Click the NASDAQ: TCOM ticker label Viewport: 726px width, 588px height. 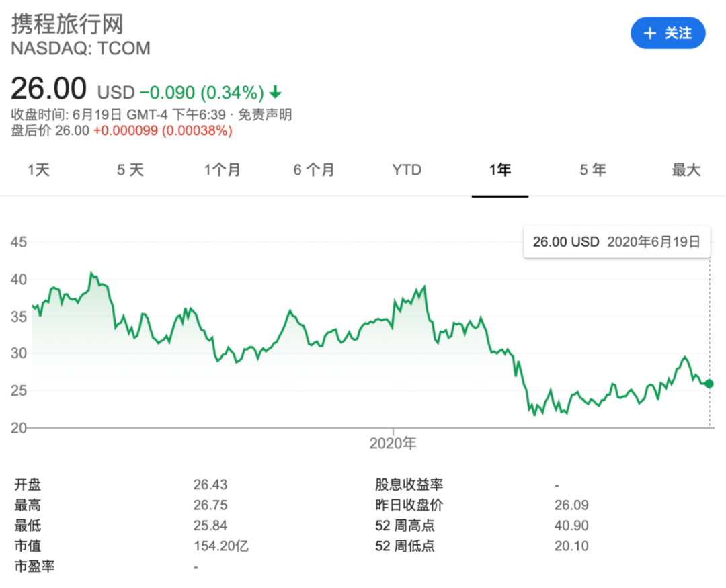(81, 48)
